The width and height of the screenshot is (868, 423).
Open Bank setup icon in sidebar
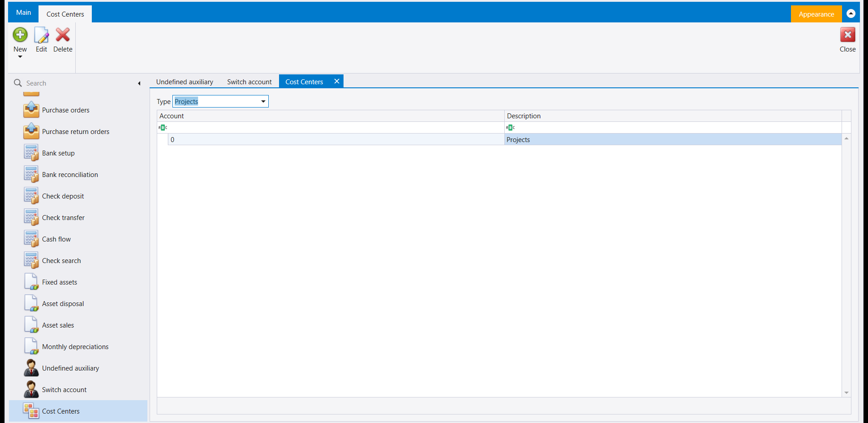click(x=31, y=153)
